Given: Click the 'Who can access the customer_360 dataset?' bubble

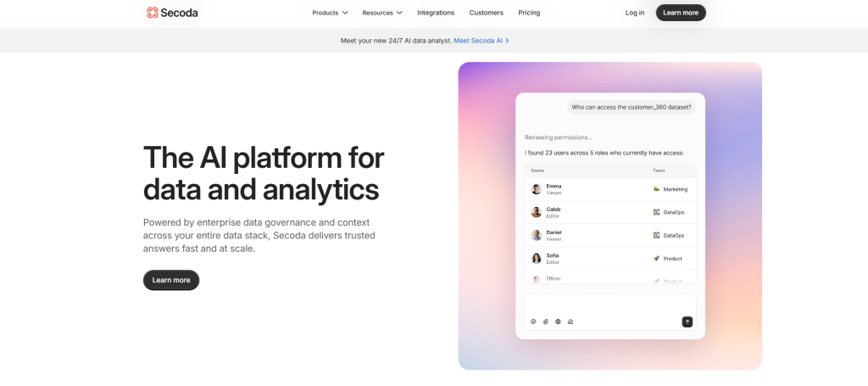Looking at the screenshot, I should pos(631,108).
